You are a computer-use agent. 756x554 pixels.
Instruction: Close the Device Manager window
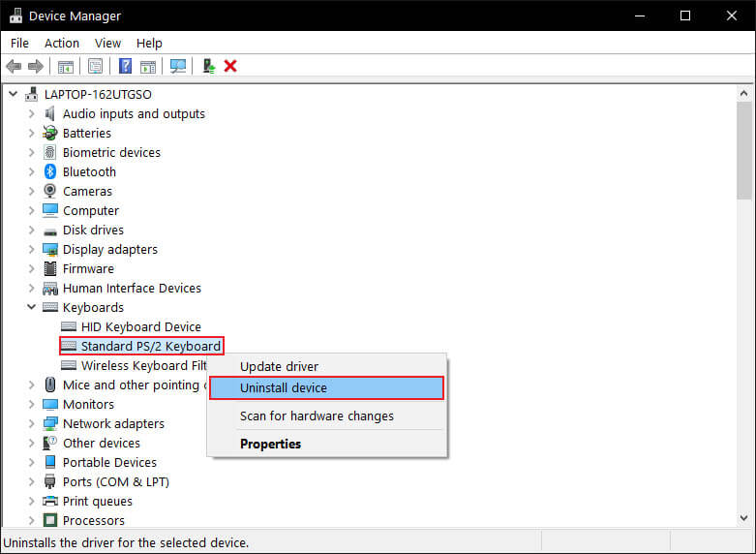pos(732,15)
